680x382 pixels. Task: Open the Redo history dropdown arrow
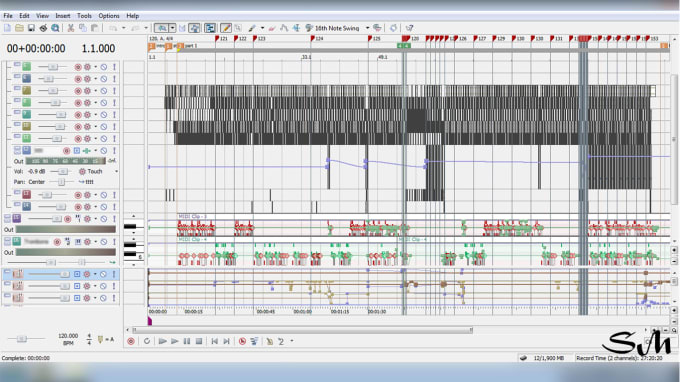click(x=146, y=28)
